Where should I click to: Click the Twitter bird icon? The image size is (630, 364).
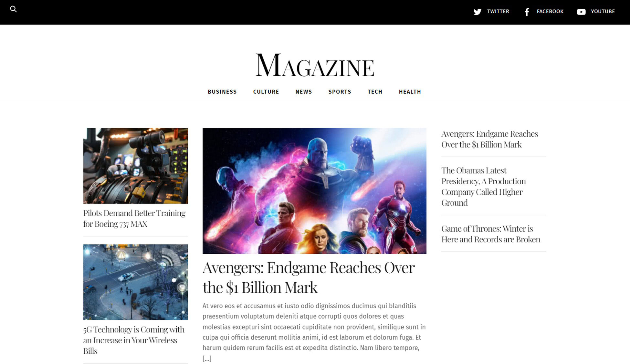(x=477, y=12)
